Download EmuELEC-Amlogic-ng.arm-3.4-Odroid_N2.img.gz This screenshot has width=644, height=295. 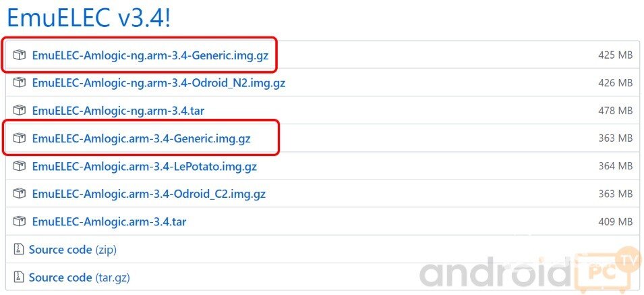158,83
